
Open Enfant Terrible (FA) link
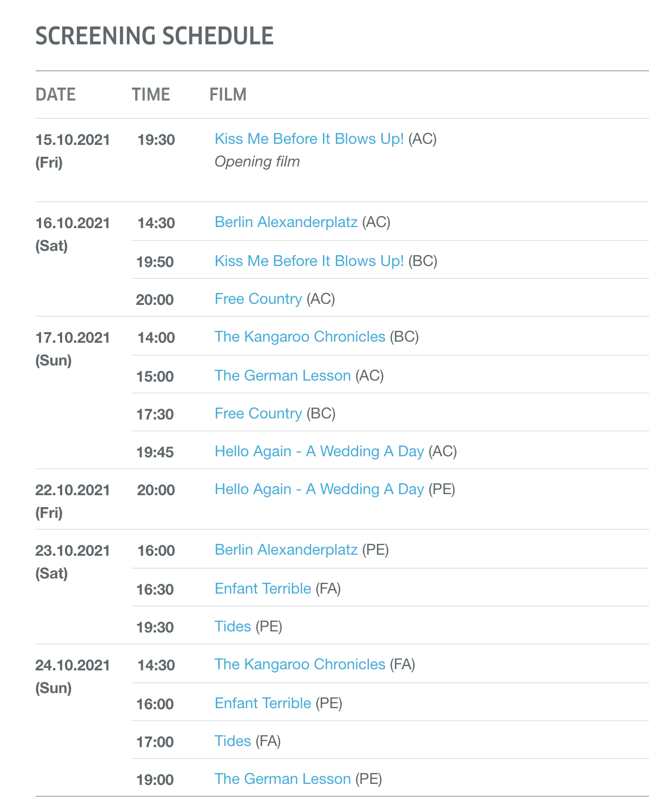point(263,589)
